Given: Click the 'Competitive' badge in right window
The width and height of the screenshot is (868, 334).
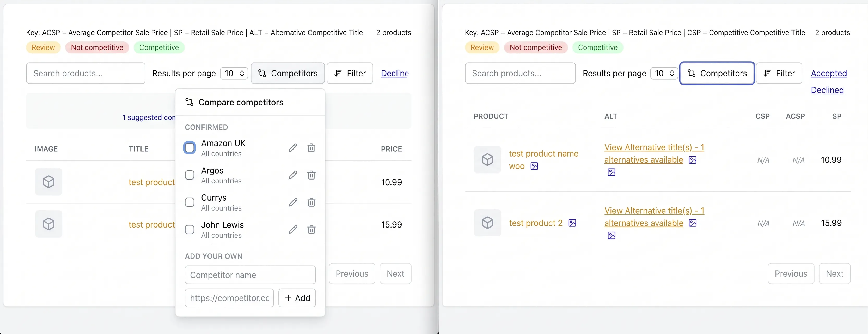Looking at the screenshot, I should [597, 47].
